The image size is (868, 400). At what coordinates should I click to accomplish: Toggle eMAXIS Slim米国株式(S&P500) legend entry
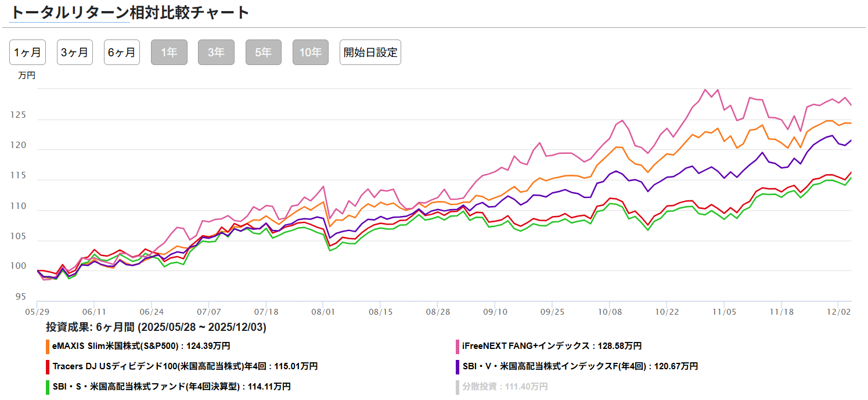(141, 346)
